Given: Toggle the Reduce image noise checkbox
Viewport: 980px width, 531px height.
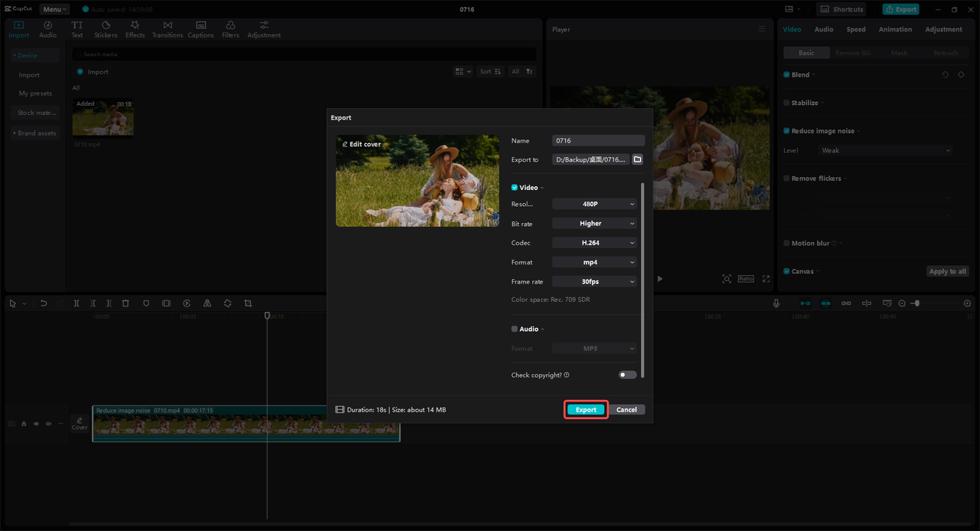Looking at the screenshot, I should click(786, 131).
